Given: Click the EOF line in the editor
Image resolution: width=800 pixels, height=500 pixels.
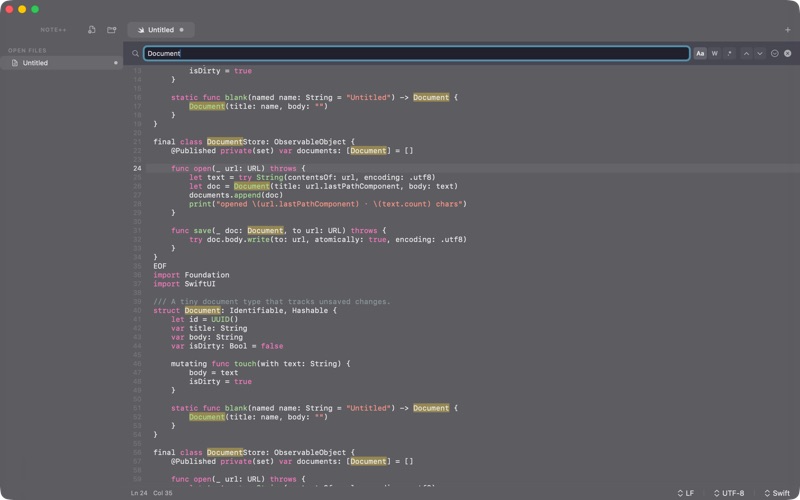Looking at the screenshot, I should pos(160,266).
